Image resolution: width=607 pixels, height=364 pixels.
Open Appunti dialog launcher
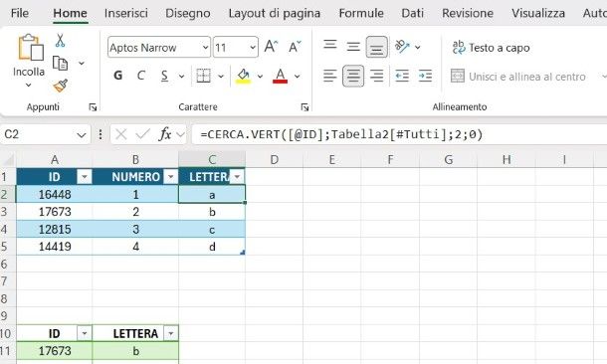[x=93, y=107]
